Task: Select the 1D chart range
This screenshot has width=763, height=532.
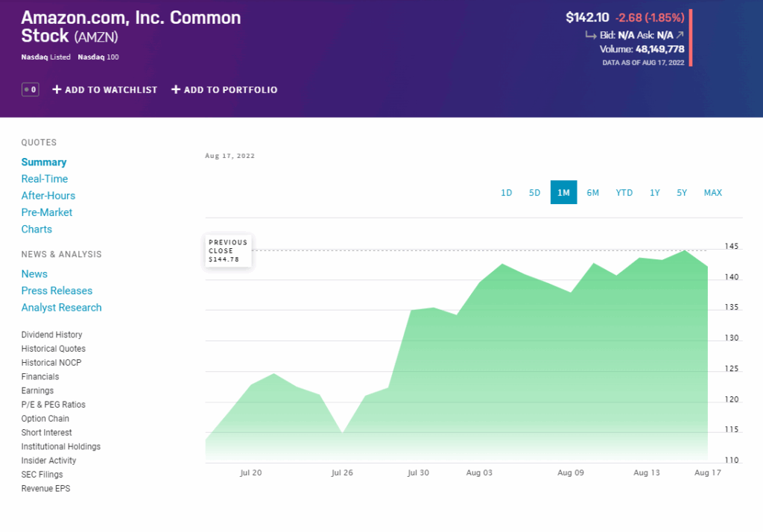Action: point(507,193)
